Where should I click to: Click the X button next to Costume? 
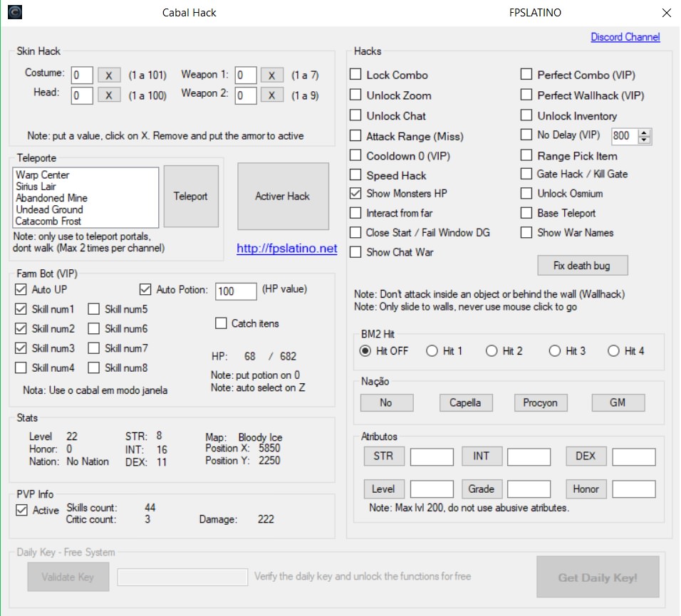(x=108, y=75)
